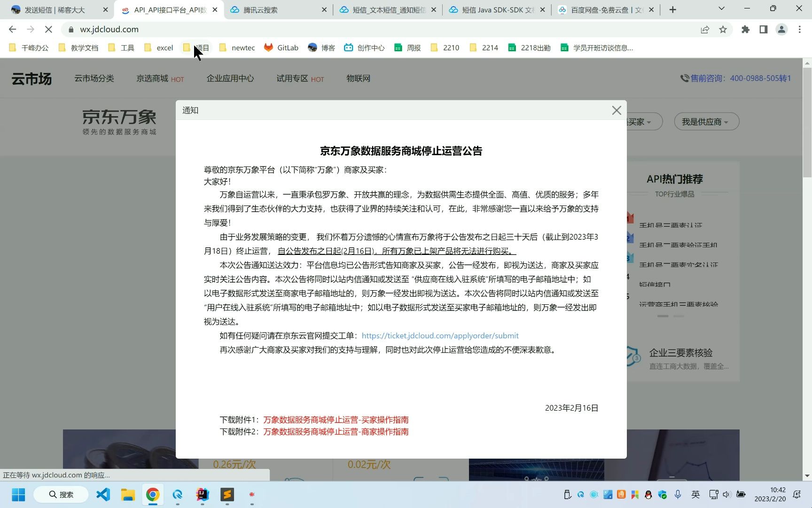Screen dimensions: 812x508
Task: Share this page via the share icon
Action: pyautogui.click(x=705, y=29)
